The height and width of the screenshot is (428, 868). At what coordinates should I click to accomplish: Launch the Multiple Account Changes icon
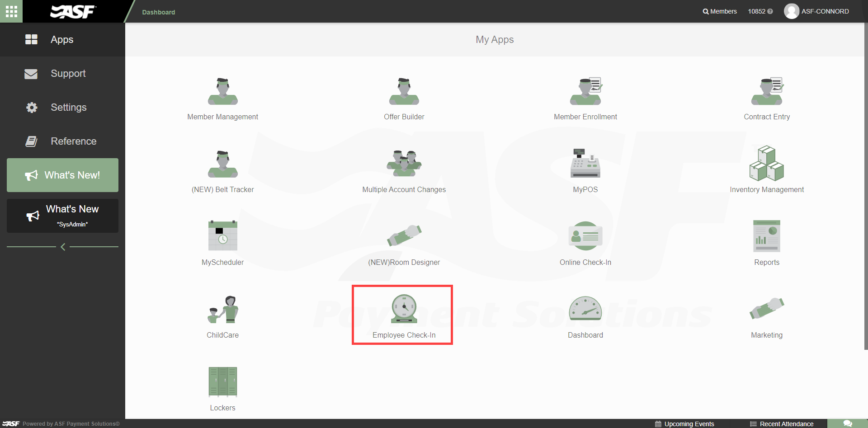(404, 164)
